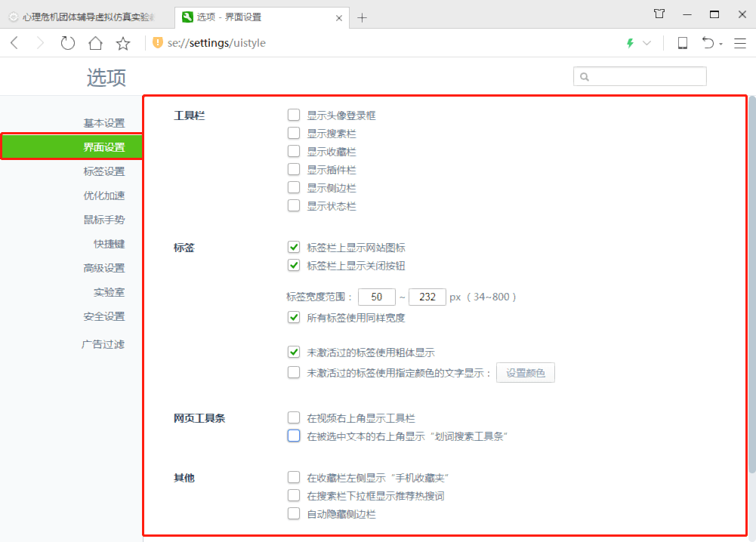Go to the home page icon
Screen dimensions: 756x542
click(95, 43)
